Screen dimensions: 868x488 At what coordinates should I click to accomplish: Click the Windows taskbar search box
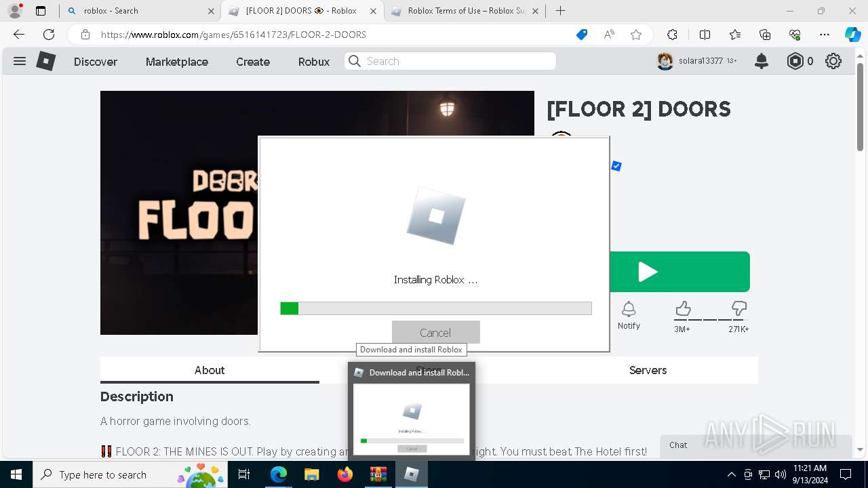pyautogui.click(x=132, y=474)
